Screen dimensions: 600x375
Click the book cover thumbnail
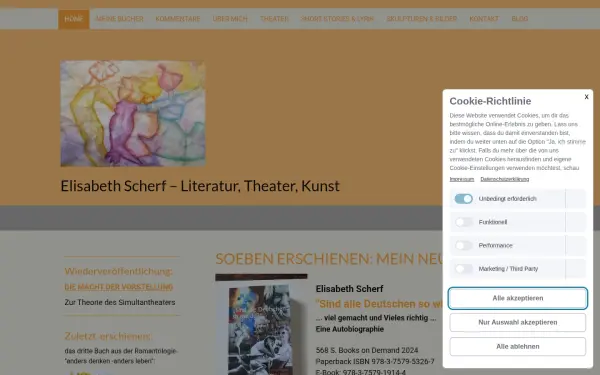[x=261, y=324]
